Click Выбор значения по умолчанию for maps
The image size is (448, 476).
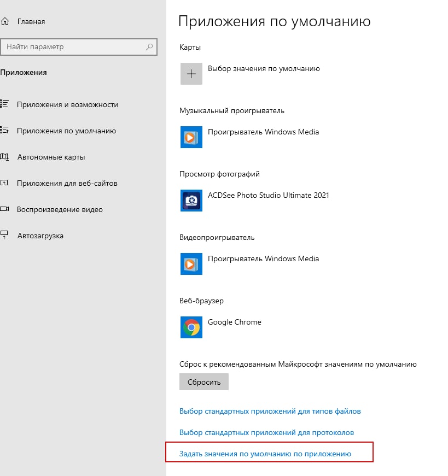[264, 69]
